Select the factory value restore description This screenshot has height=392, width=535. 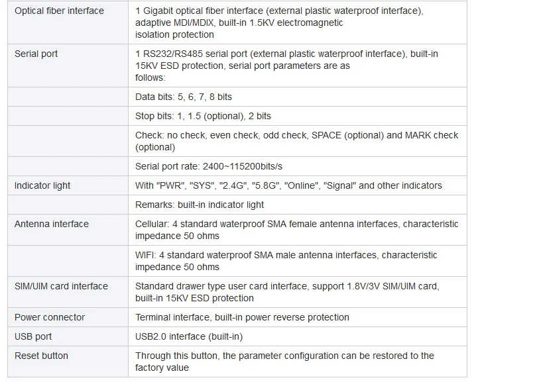(x=284, y=362)
